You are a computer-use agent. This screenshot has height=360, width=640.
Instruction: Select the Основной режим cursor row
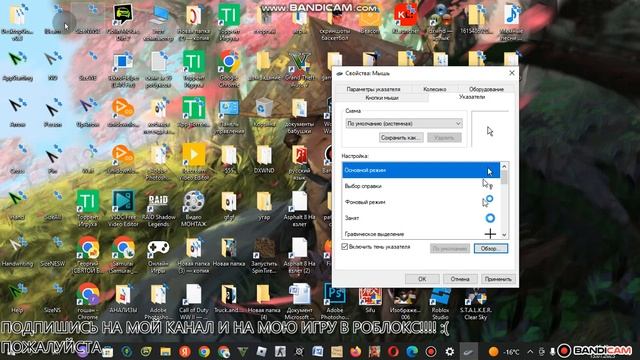point(421,170)
